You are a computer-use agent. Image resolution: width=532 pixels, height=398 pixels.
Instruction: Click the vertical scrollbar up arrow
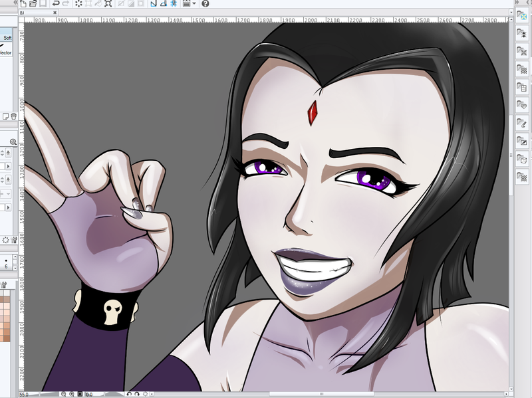click(511, 19)
